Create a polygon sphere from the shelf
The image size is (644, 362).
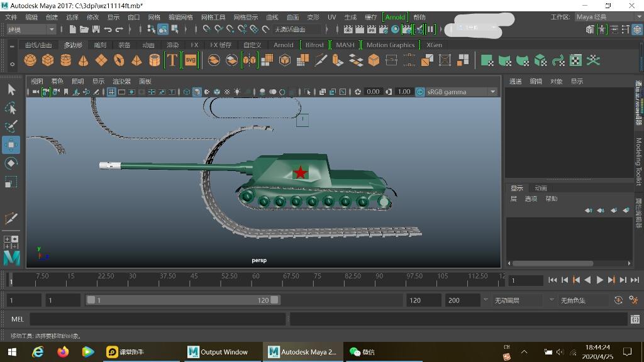[x=30, y=60]
